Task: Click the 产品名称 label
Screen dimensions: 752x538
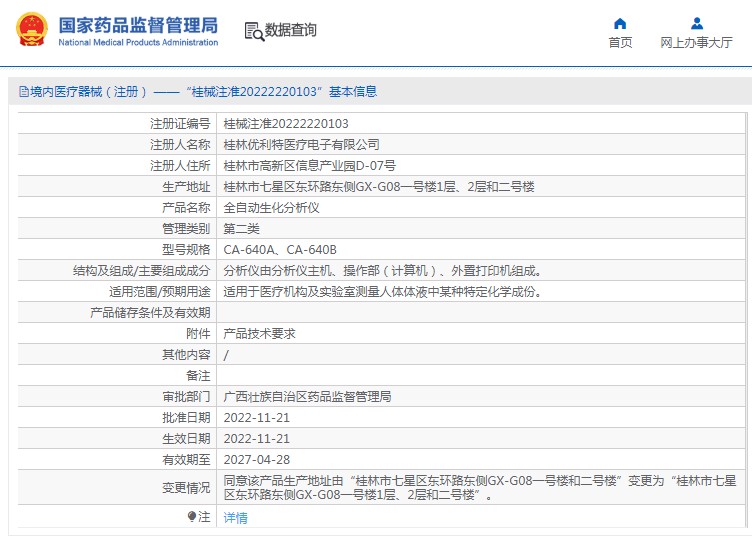Action: pos(186,208)
